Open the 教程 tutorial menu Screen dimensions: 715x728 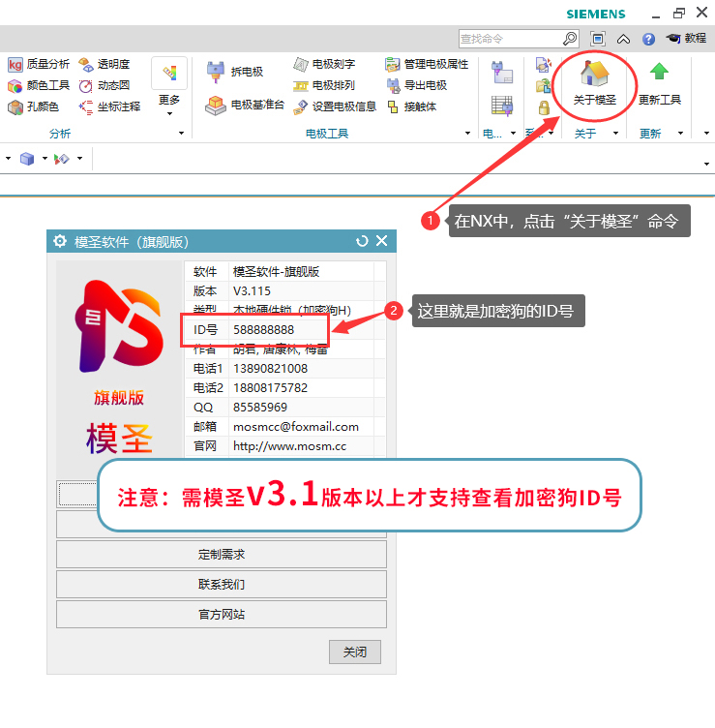coord(685,39)
